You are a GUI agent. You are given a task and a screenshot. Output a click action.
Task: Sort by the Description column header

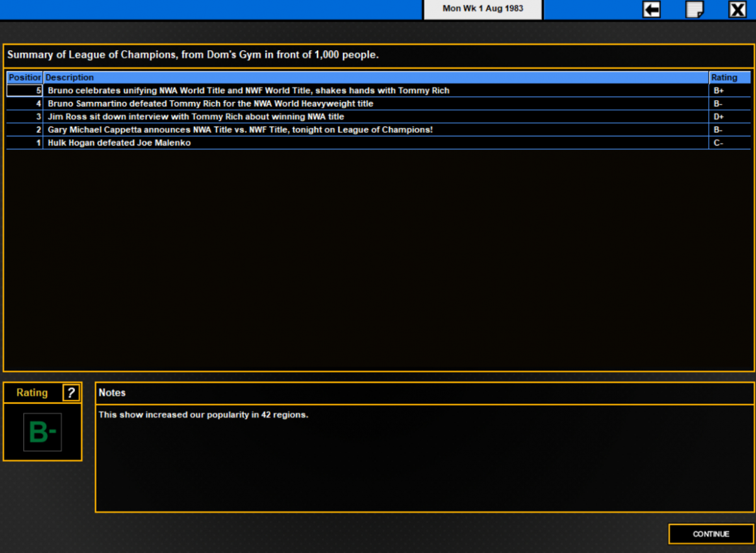click(x=376, y=77)
